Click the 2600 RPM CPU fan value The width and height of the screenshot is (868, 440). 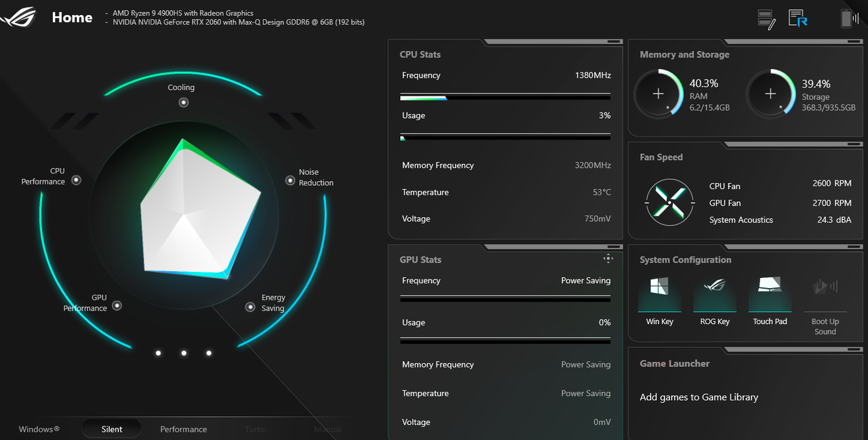tap(832, 183)
